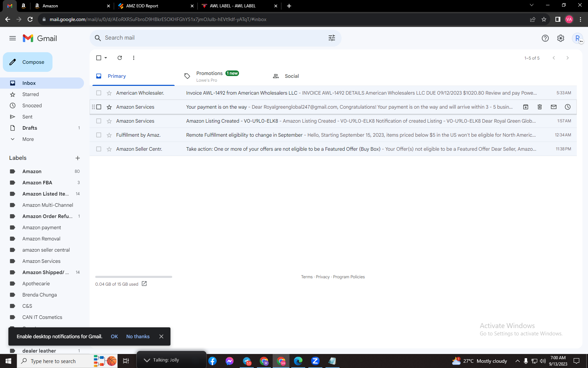Screen dimensions: 588x368
Task: Go to newer emails page arrow
Action: (x=554, y=58)
